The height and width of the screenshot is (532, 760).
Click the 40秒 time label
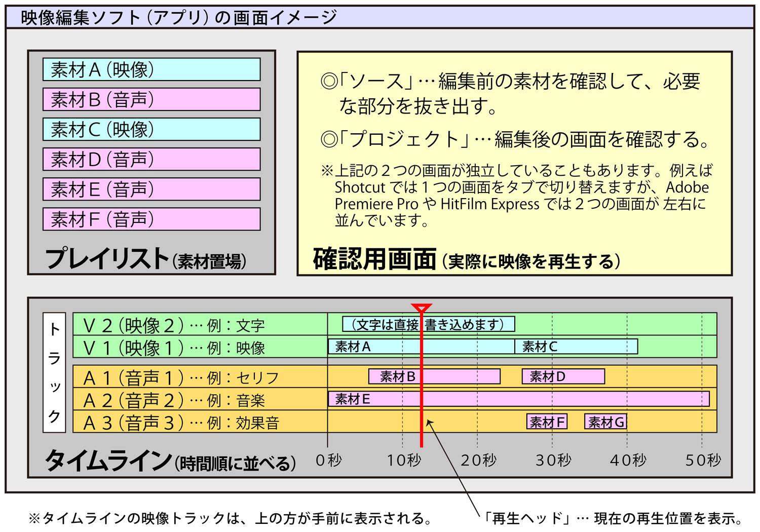pyautogui.click(x=628, y=460)
